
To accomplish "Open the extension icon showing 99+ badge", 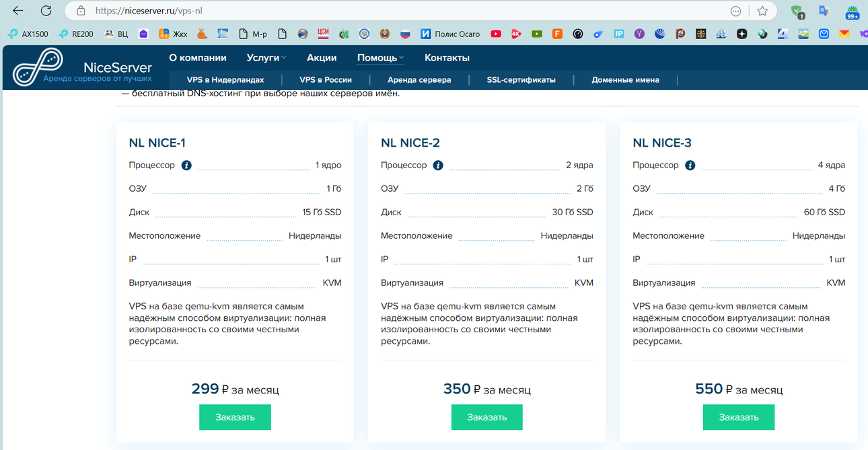I will (x=852, y=11).
